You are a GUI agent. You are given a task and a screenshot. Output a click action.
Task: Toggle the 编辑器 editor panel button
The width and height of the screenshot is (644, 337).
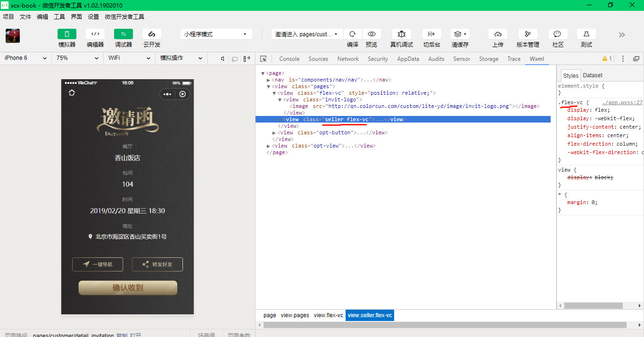[x=95, y=34]
